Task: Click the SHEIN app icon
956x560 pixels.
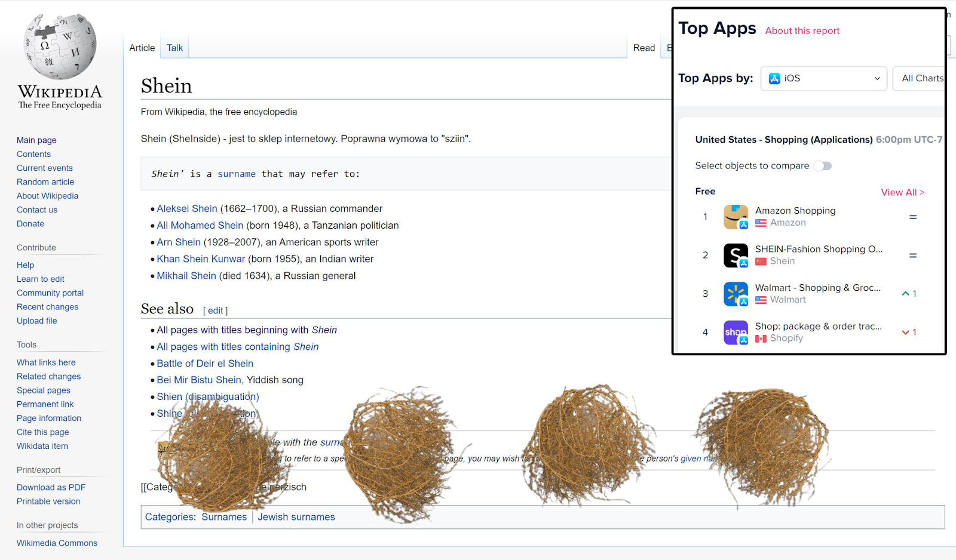Action: point(736,256)
